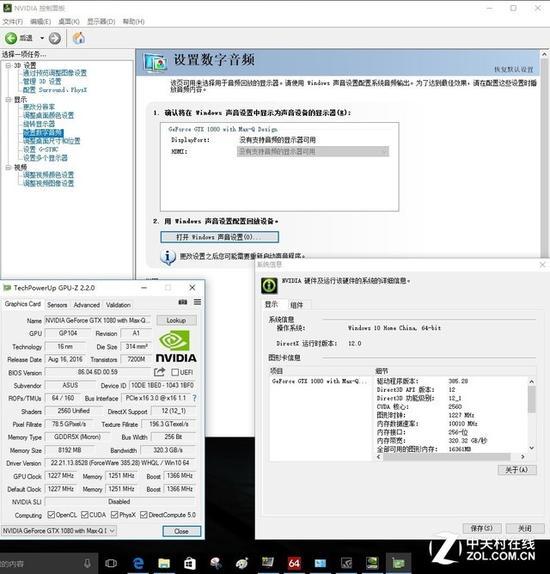Click 打开 Windows 声音设置 button
This screenshot has height=574, width=550.
219,237
